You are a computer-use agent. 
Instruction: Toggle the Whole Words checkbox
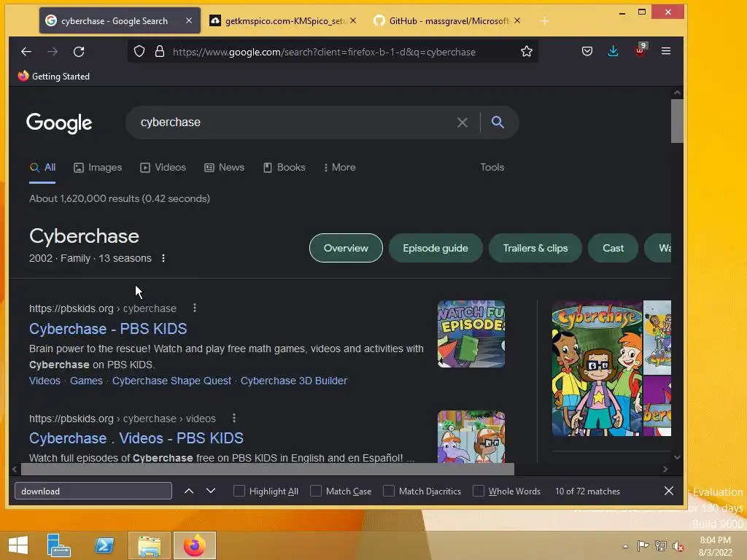click(x=479, y=491)
